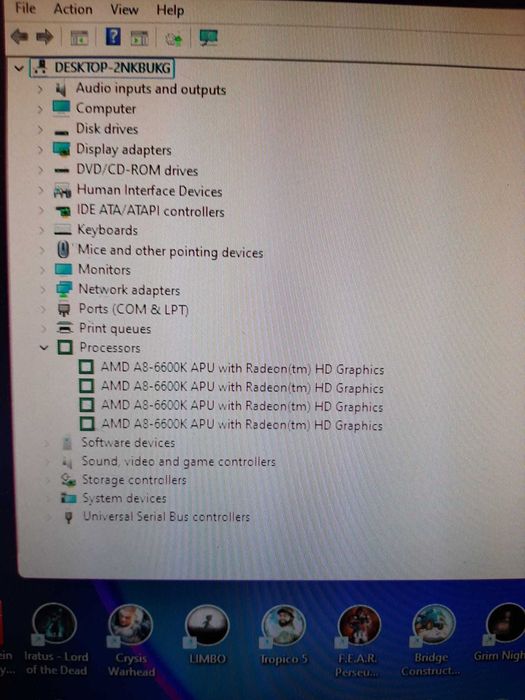Expand the Computer category
Screen dimensions: 525x700
click(x=40, y=108)
